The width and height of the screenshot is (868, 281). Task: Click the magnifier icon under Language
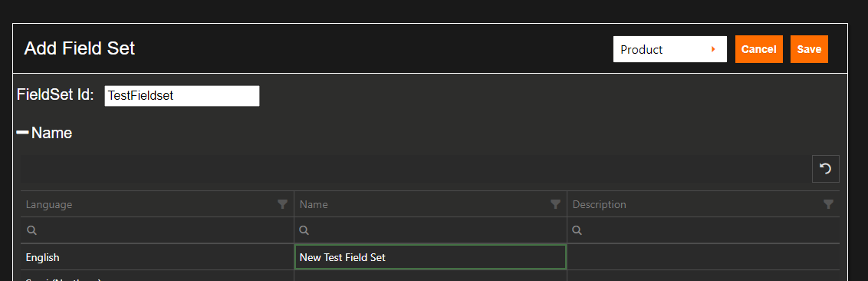(x=31, y=230)
